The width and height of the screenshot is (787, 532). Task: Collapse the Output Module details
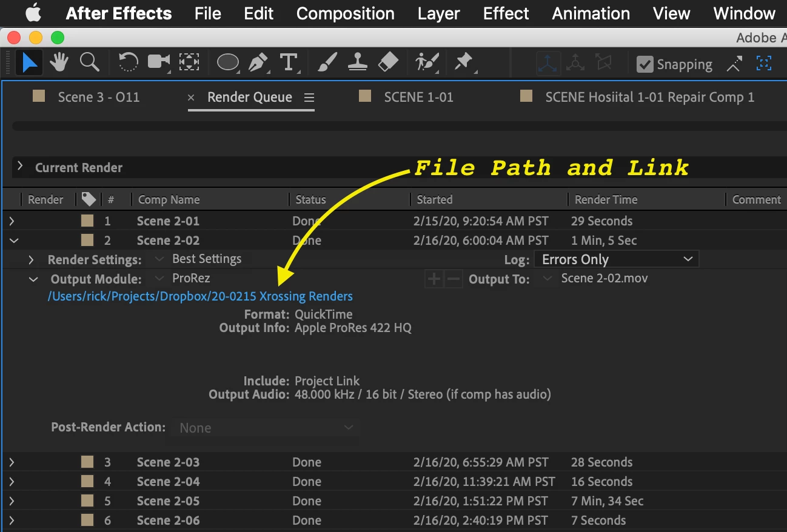pos(33,279)
